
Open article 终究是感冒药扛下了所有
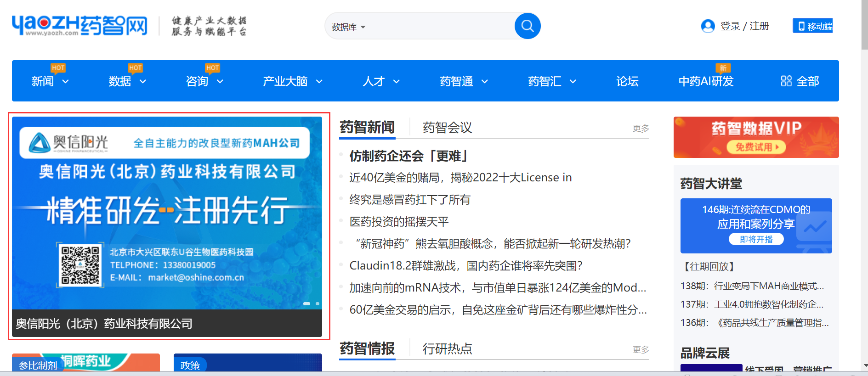410,200
